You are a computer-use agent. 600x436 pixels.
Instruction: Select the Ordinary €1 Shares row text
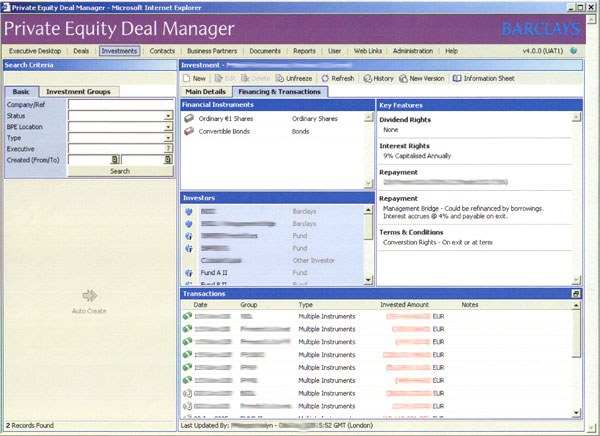[226, 119]
